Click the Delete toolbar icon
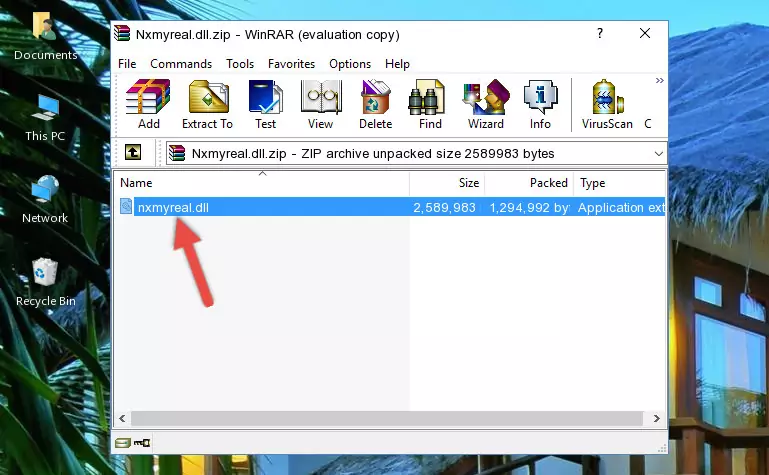The width and height of the screenshot is (769, 475). 376,104
